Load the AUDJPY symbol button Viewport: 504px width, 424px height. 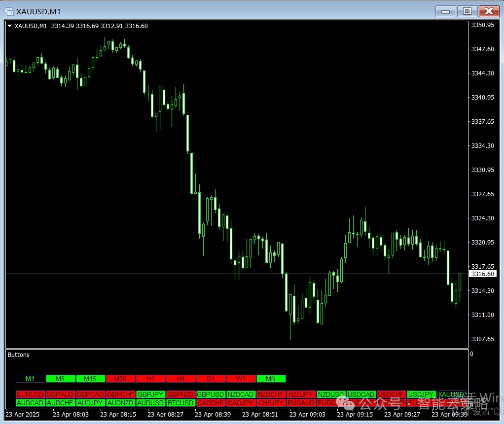pos(90,403)
